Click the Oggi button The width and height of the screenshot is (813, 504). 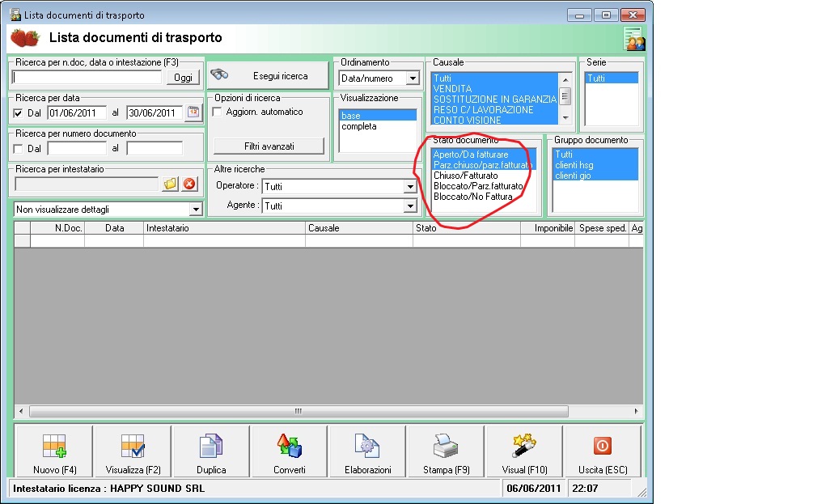click(x=183, y=78)
